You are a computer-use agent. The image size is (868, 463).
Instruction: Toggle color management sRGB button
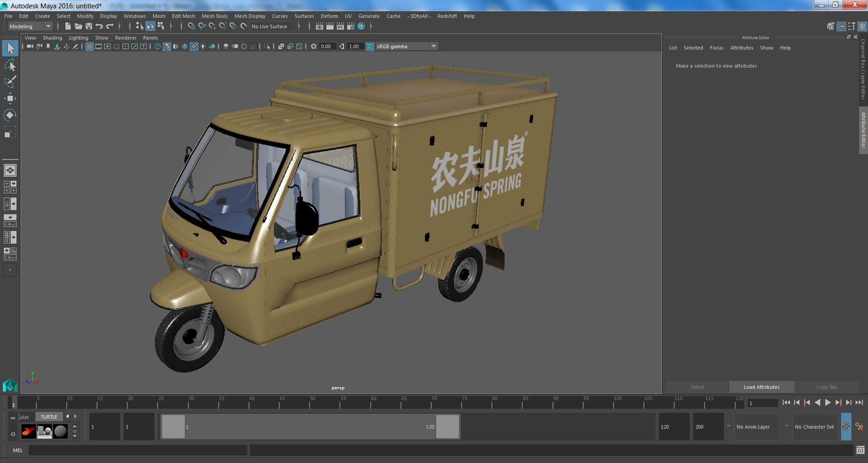[x=370, y=47]
